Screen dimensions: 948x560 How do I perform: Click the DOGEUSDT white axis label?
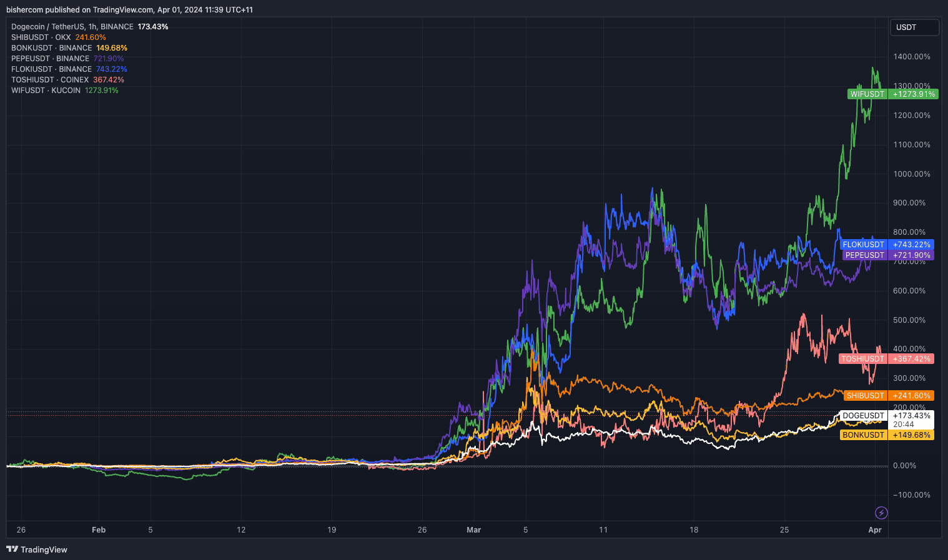887,416
